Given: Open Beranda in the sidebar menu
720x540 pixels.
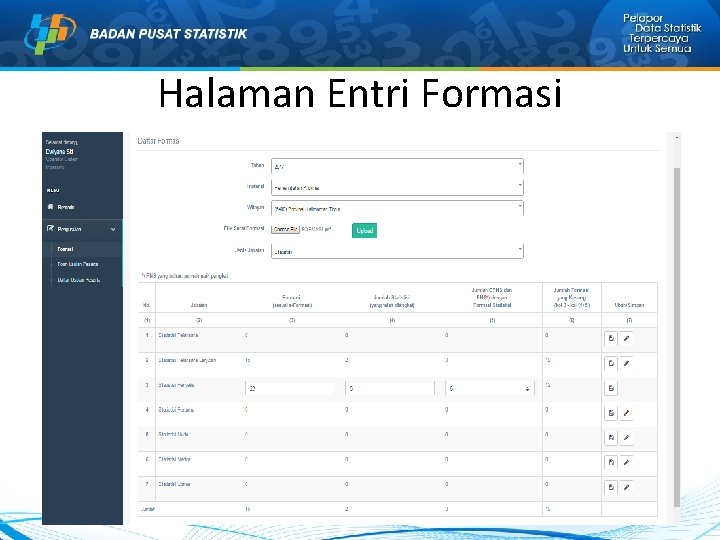Looking at the screenshot, I should coord(66,207).
